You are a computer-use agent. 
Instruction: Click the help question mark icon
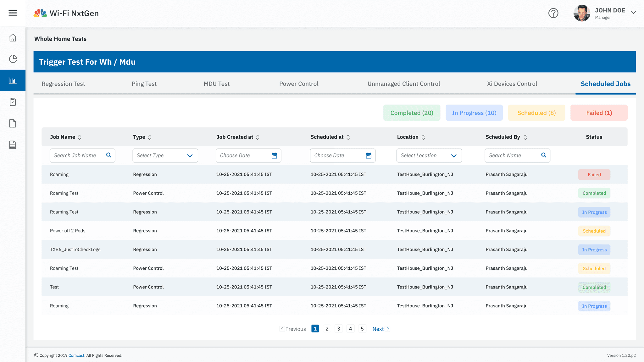553,13
